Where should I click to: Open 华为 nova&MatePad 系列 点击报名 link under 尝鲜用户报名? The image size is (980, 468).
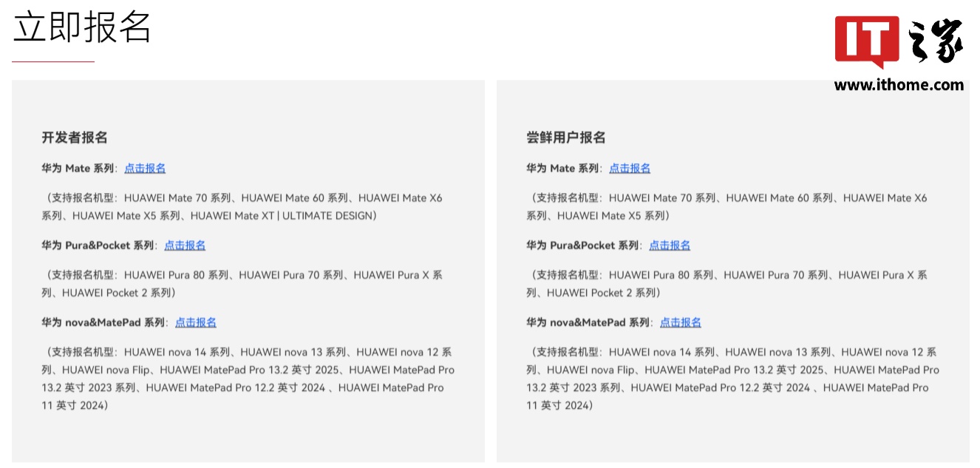[681, 322]
